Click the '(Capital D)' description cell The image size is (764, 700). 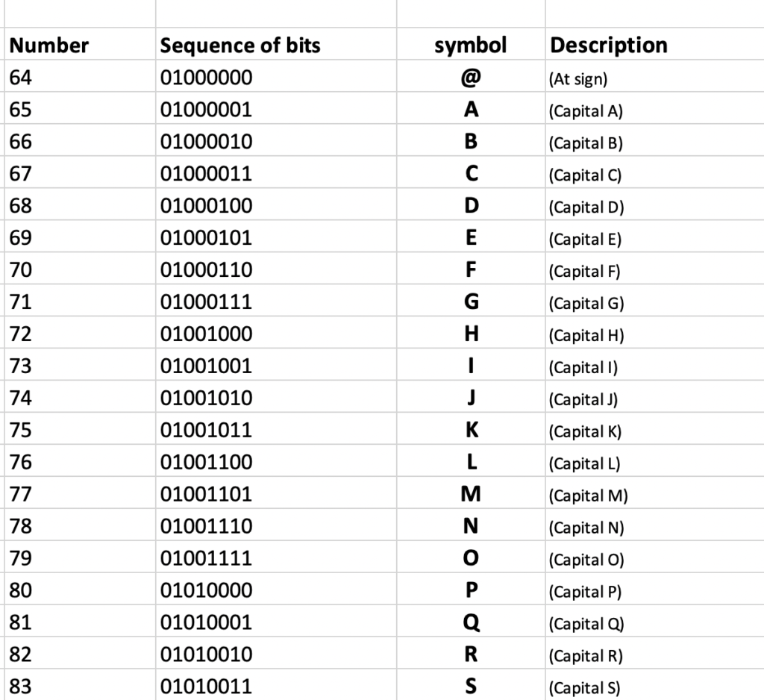[586, 207]
